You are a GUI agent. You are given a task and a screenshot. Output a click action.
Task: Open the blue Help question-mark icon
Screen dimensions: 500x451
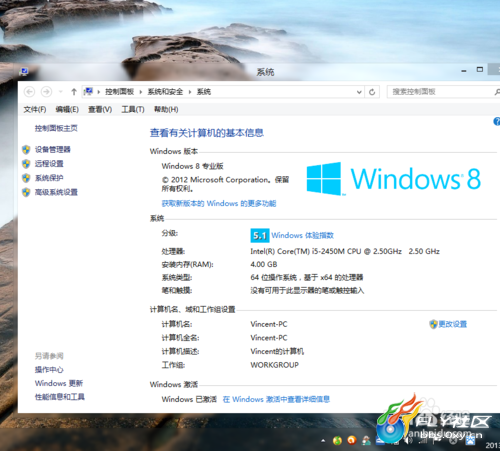(497, 122)
